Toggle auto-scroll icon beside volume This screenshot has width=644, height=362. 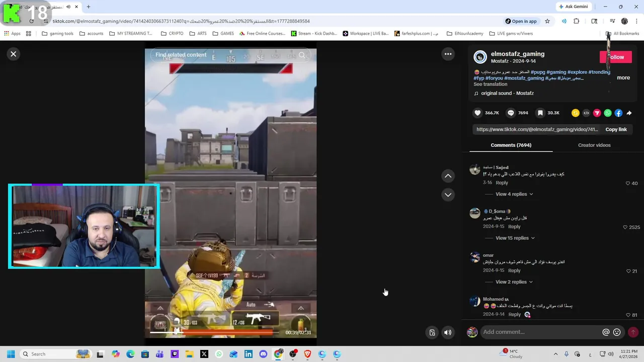click(x=432, y=332)
